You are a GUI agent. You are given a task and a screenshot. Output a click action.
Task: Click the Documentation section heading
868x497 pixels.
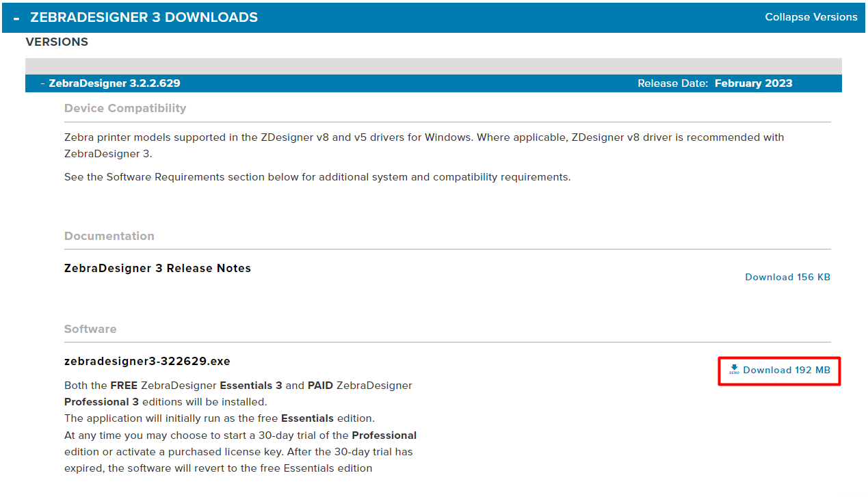(x=109, y=236)
